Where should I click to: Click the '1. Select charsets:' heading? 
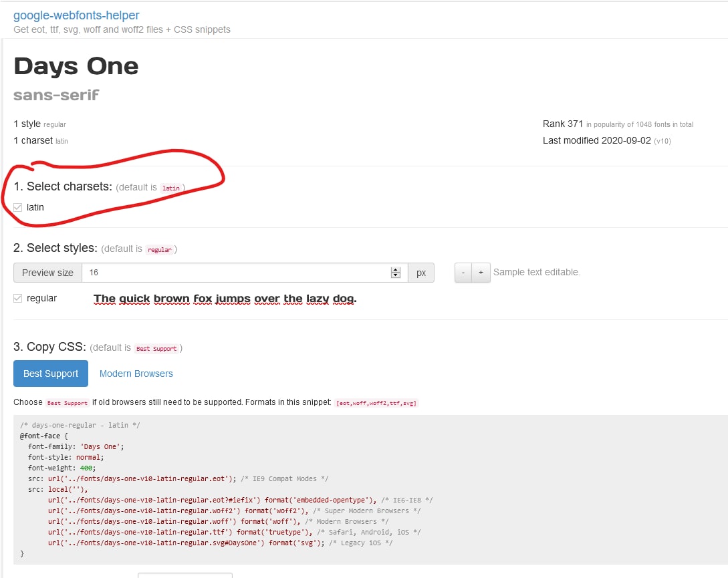63,186
